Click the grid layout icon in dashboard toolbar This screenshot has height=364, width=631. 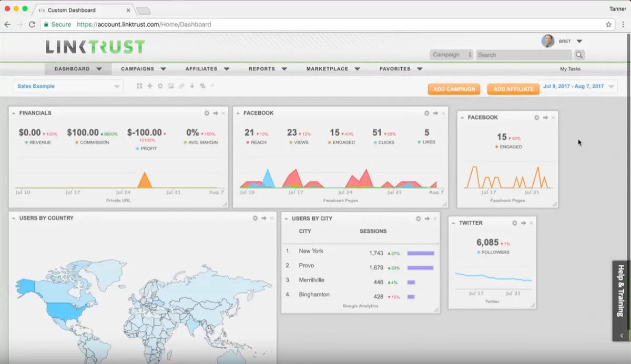[139, 86]
